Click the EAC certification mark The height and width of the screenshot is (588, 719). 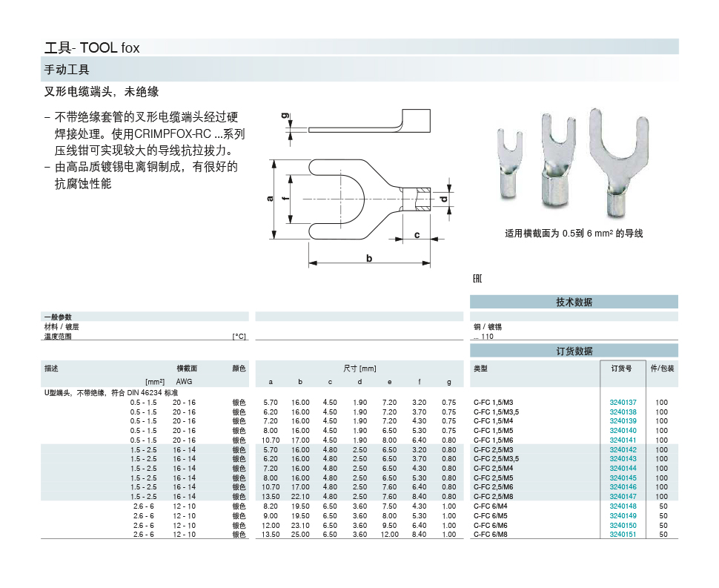pyautogui.click(x=477, y=279)
